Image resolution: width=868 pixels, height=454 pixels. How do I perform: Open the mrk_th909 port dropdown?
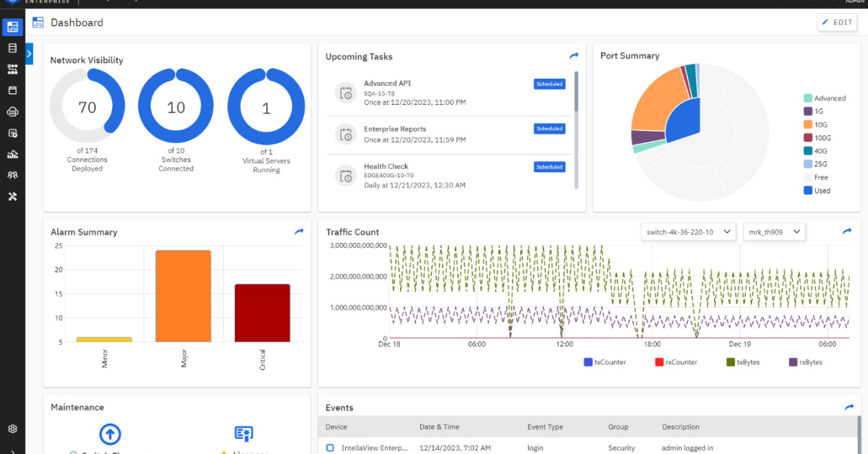(x=774, y=232)
